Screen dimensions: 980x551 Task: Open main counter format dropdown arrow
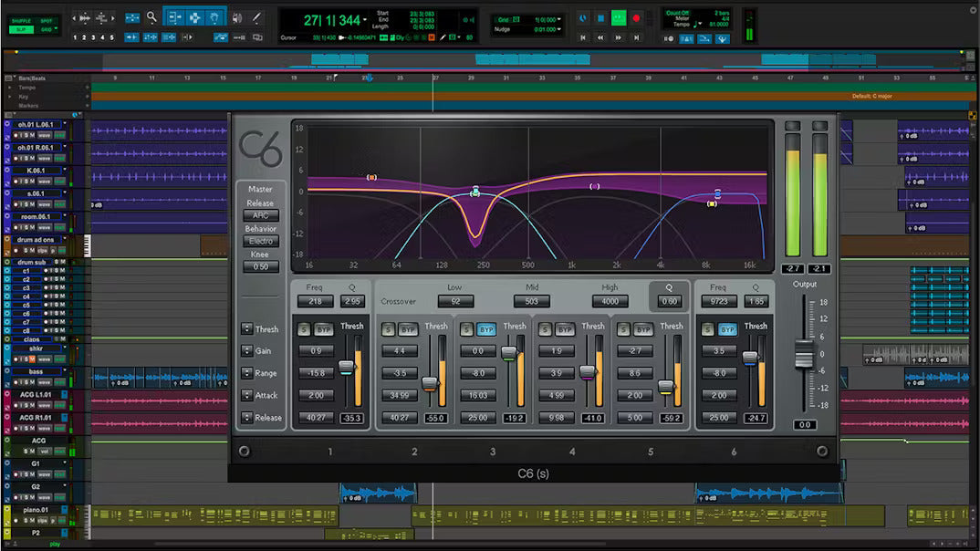365,20
